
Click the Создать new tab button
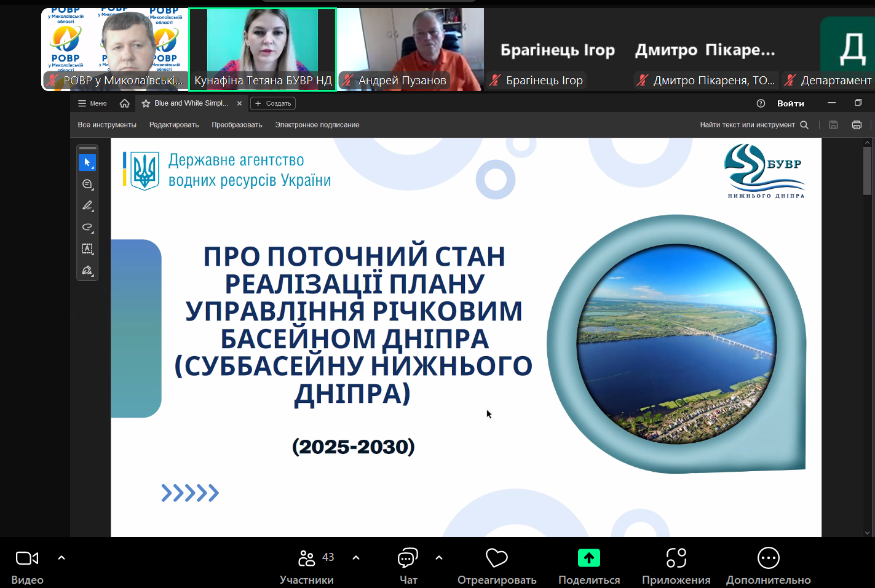(273, 103)
